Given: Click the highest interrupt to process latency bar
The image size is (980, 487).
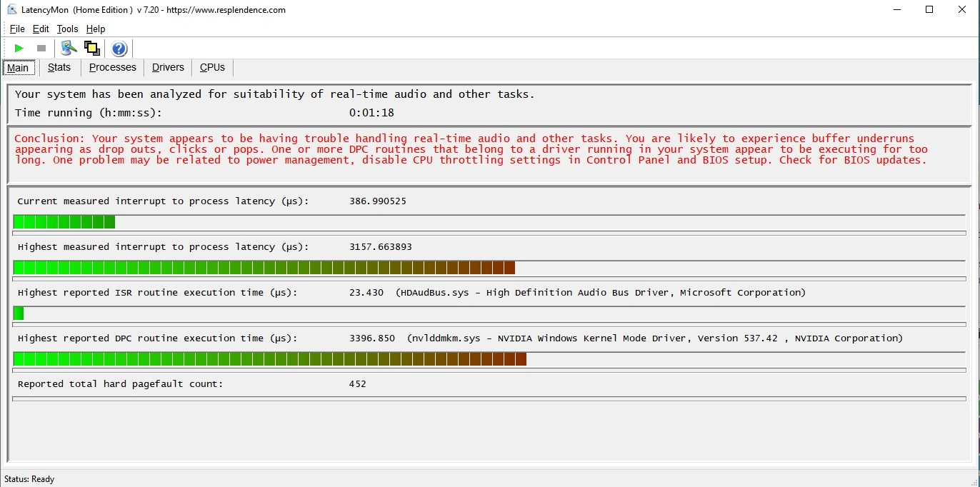Looking at the screenshot, I should click(489, 268).
